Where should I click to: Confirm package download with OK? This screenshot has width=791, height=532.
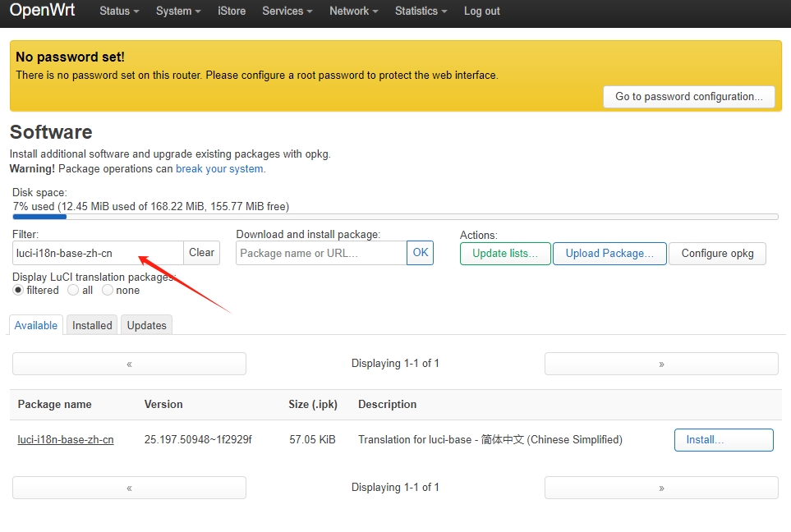coord(421,253)
